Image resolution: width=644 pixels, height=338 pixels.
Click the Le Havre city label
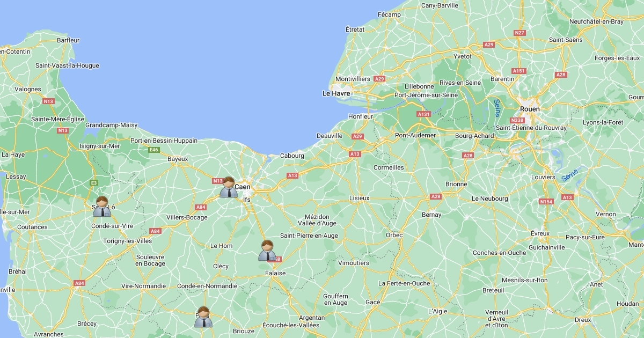(x=336, y=93)
